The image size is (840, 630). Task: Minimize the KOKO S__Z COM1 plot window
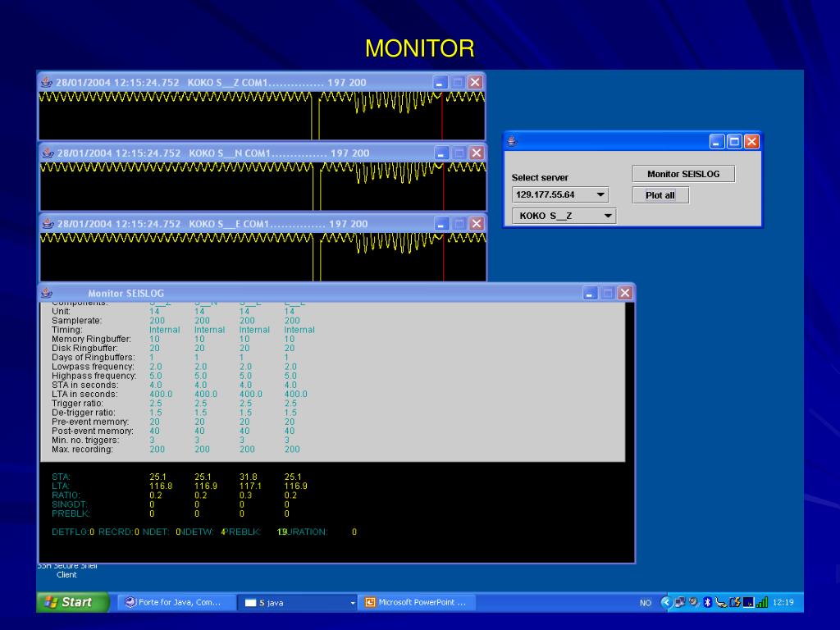pyautogui.click(x=440, y=82)
